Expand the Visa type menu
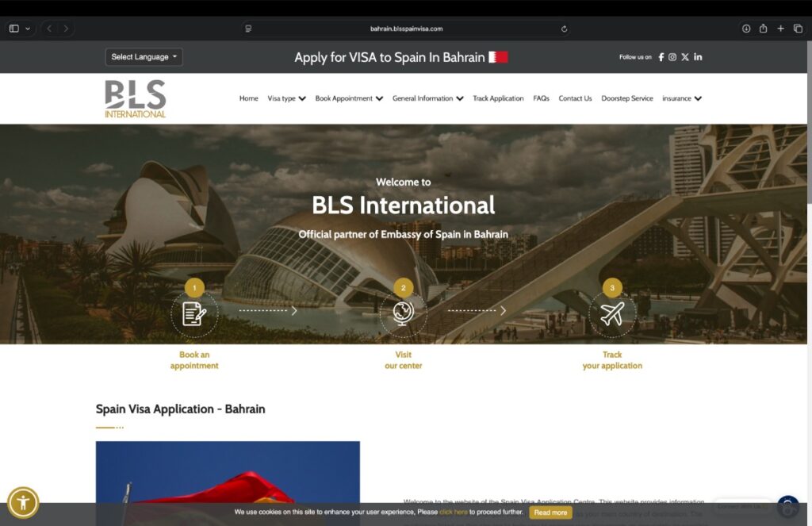812x526 pixels. [286, 98]
